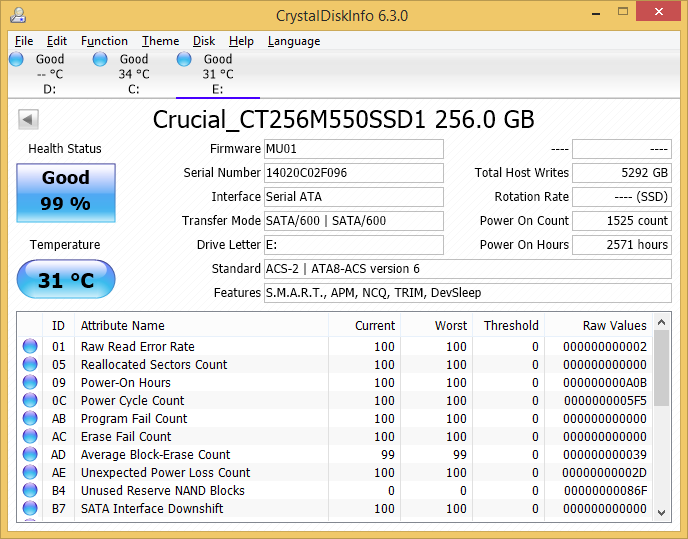Click the attribute list scrollbar thumb
Screen dimensions: 688x539
pos(662,368)
